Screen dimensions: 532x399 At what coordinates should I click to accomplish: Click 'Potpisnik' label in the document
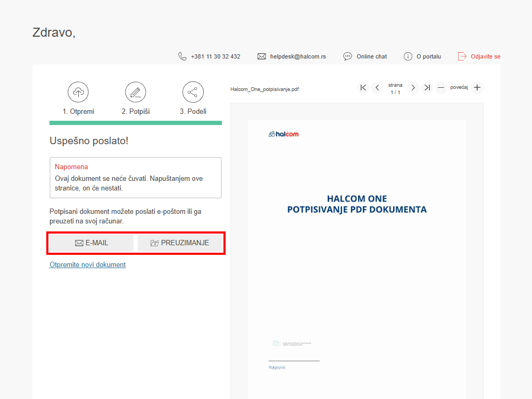pos(277,368)
